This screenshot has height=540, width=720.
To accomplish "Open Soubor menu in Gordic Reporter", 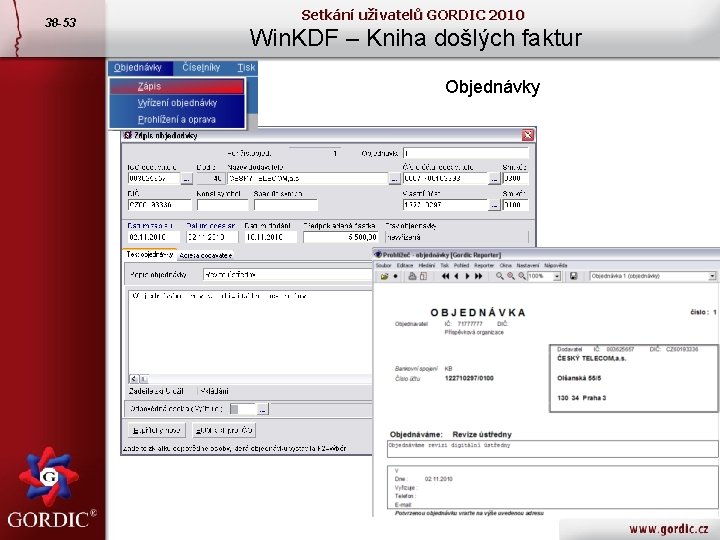I will (383, 265).
